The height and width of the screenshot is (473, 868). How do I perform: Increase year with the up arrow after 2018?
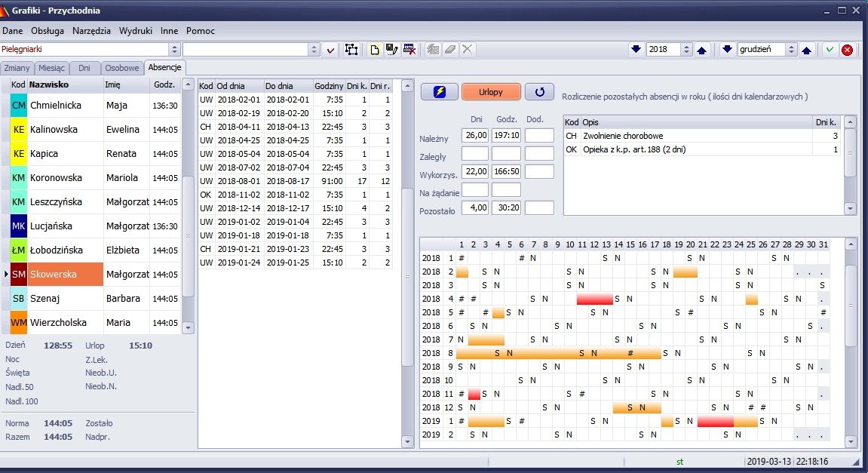702,50
